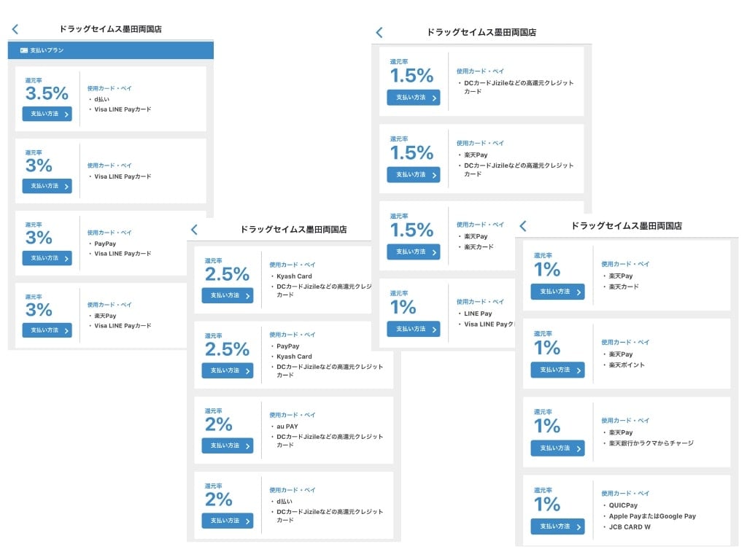The image size is (747, 560).
Task: Tap 支払い方法 for 2.5% Kyash Card only plan
Action: click(x=227, y=295)
